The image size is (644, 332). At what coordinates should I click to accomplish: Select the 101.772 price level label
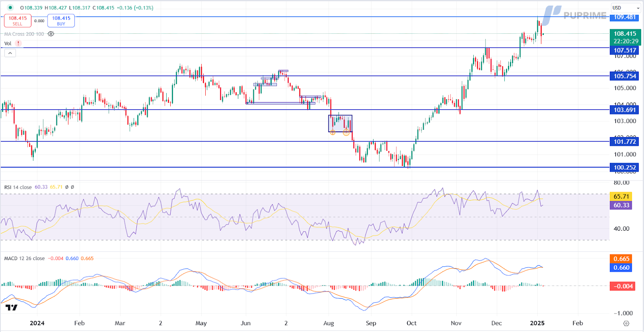point(624,141)
